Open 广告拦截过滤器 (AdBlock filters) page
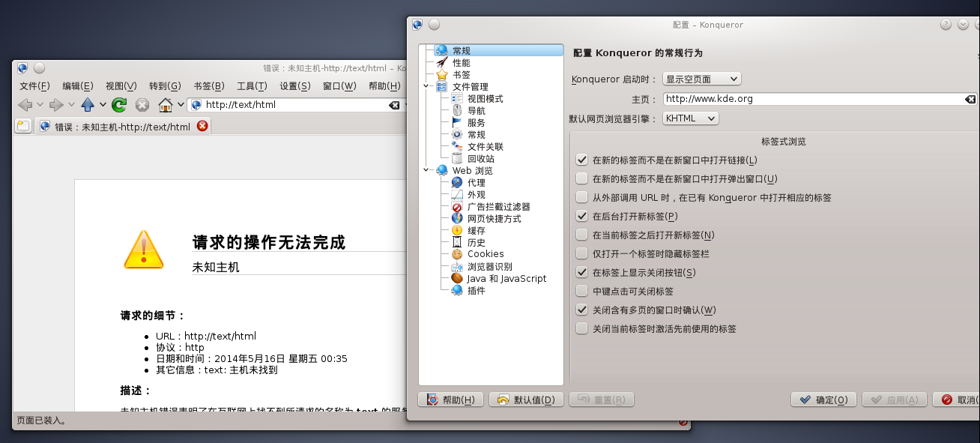Screen dimensions: 980x443 click(498, 207)
